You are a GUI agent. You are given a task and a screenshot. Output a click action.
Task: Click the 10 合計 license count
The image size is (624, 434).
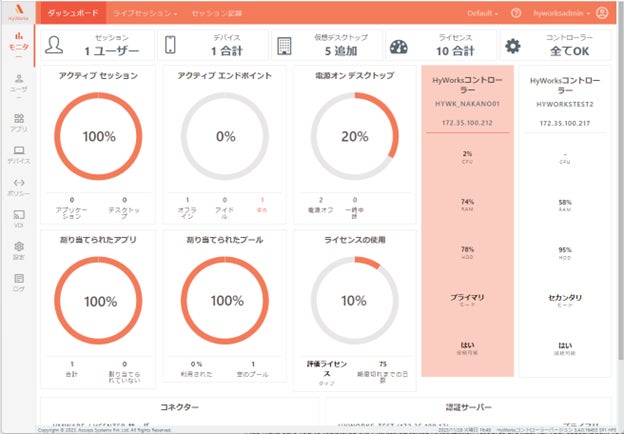click(455, 51)
